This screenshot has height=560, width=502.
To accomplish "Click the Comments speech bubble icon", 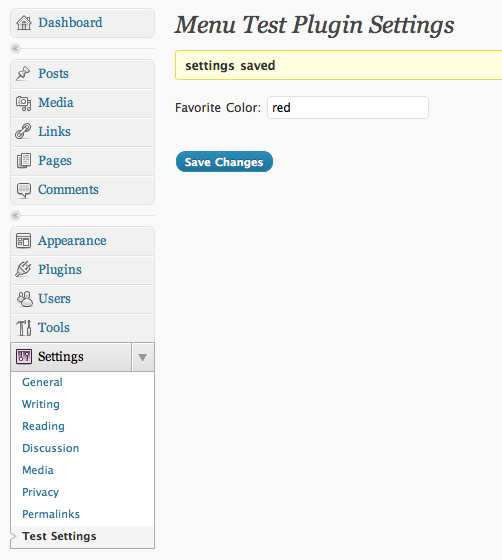I will click(24, 190).
